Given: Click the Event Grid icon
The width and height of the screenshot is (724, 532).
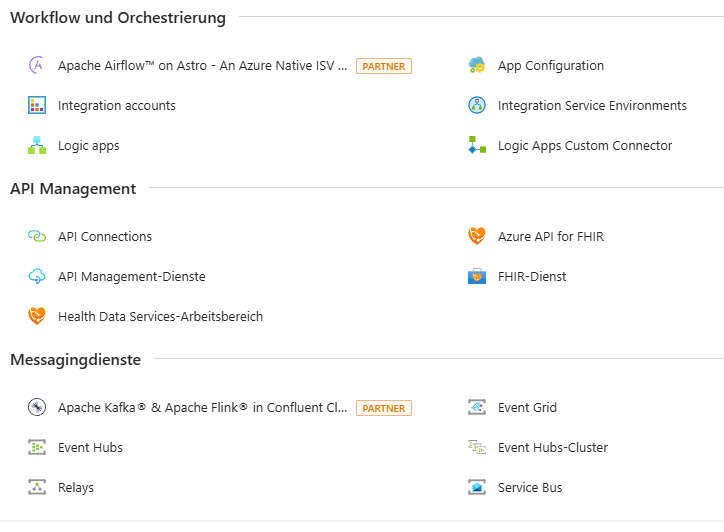Looking at the screenshot, I should [x=477, y=408].
